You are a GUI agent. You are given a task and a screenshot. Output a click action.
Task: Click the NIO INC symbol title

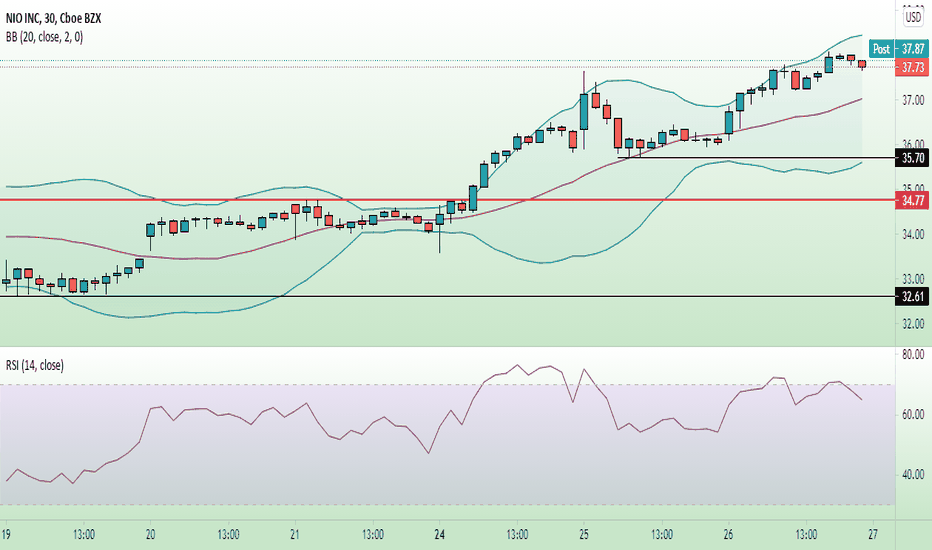tap(53, 18)
